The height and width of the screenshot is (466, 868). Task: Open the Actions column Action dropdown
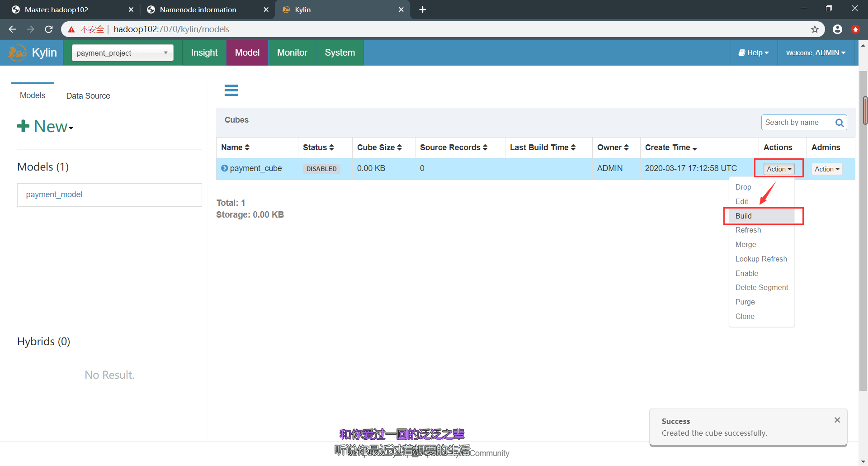[x=779, y=169]
